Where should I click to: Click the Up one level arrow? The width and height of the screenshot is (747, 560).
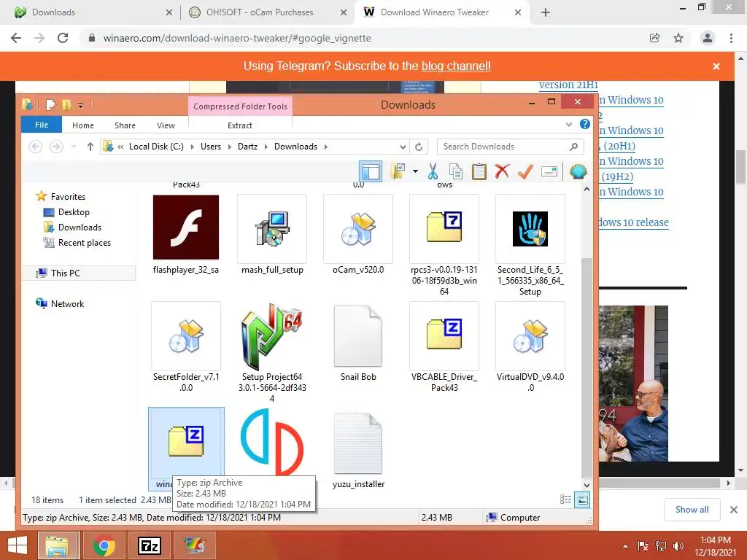point(90,147)
